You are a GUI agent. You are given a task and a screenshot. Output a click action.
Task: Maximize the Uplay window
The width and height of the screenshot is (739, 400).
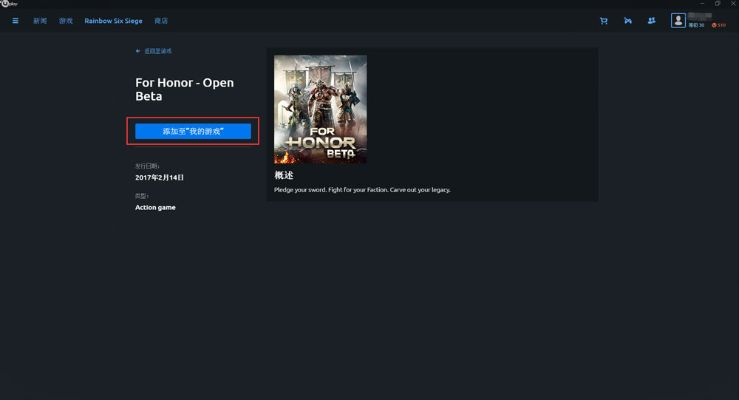(x=715, y=4)
